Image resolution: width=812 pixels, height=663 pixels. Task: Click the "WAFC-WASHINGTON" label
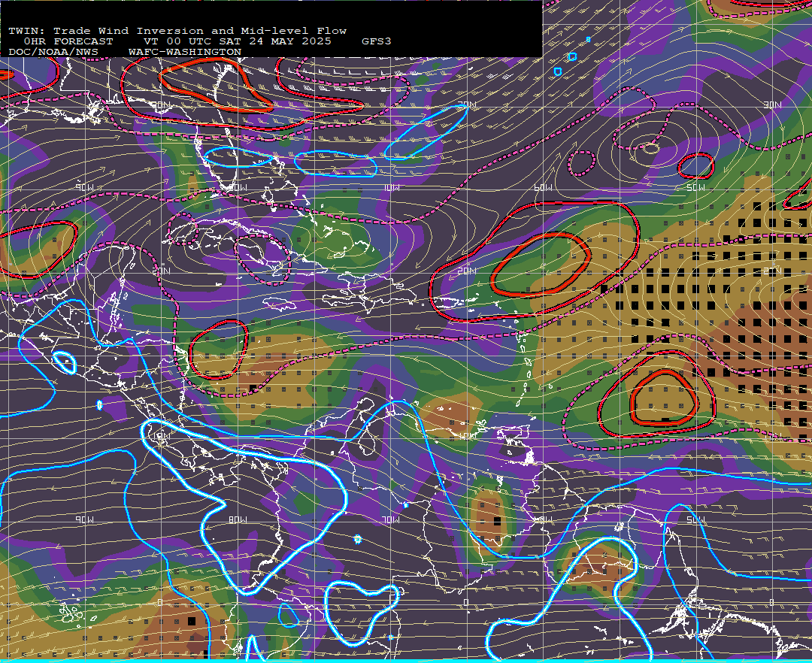point(185,52)
